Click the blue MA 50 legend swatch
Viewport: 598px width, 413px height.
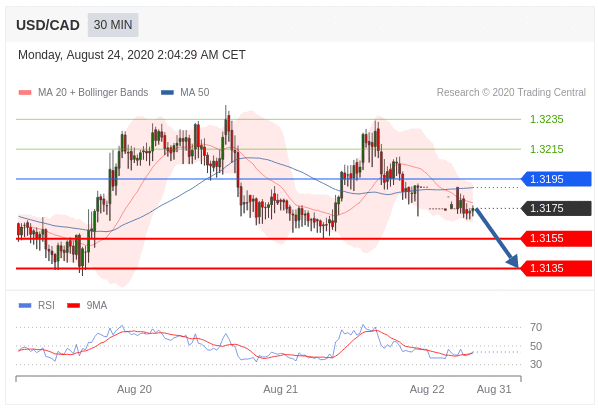coord(167,92)
